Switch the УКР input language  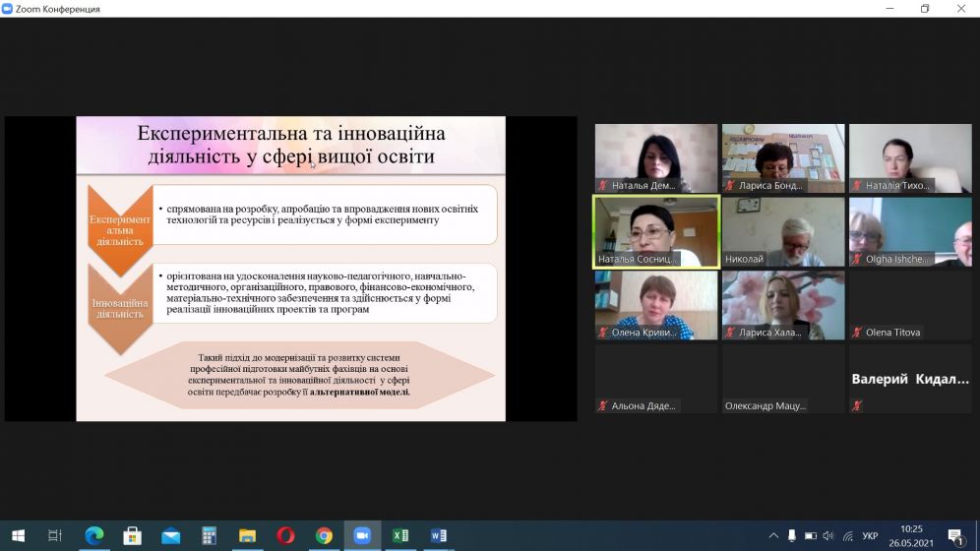[x=870, y=536]
